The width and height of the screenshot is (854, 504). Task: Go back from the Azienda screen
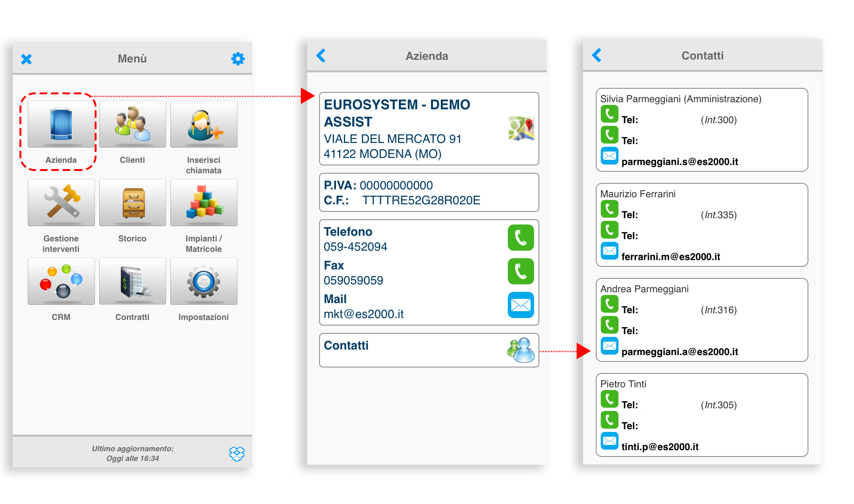pos(321,55)
